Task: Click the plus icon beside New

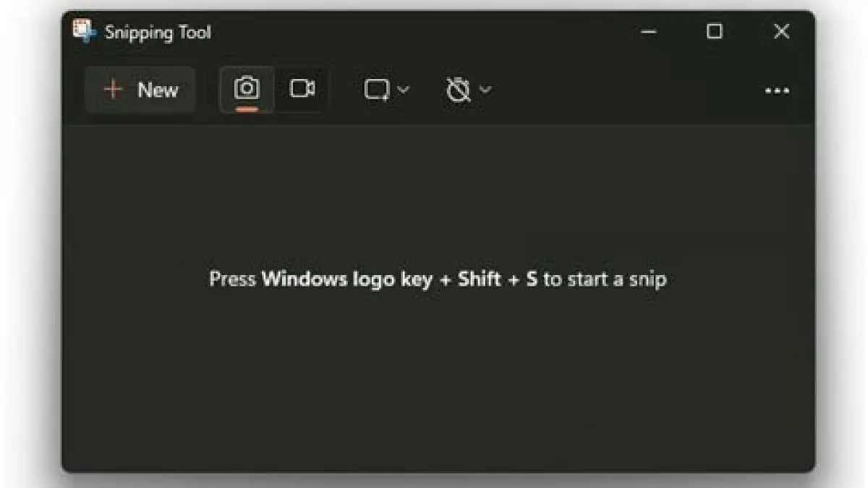Action: click(x=113, y=90)
